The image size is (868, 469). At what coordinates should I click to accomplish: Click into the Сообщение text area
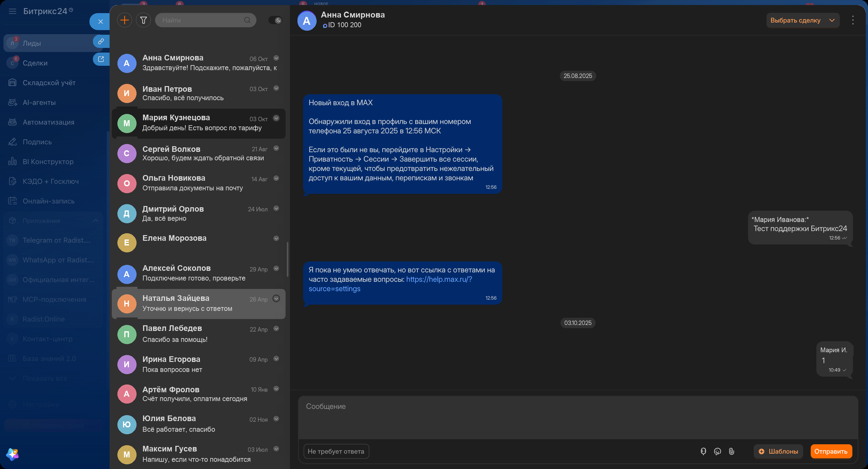578,417
